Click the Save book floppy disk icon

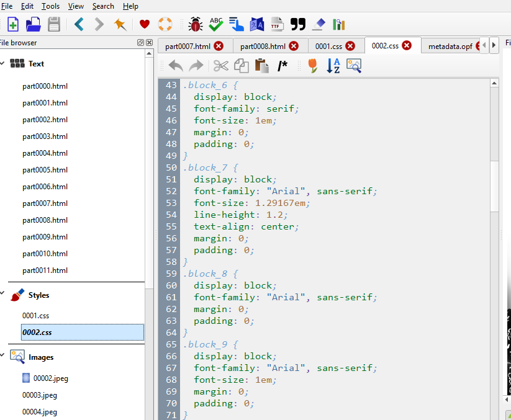click(54, 24)
